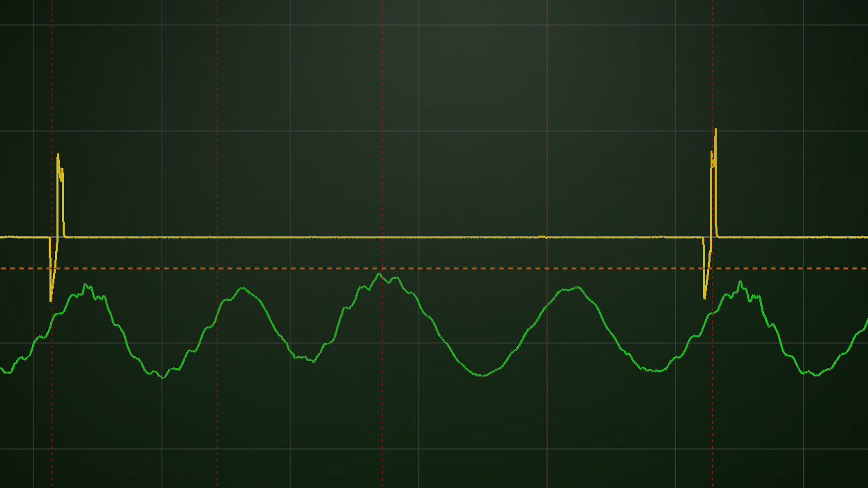
Task: Click the noisy green peak below the left yellow pulse
Action: (85, 286)
